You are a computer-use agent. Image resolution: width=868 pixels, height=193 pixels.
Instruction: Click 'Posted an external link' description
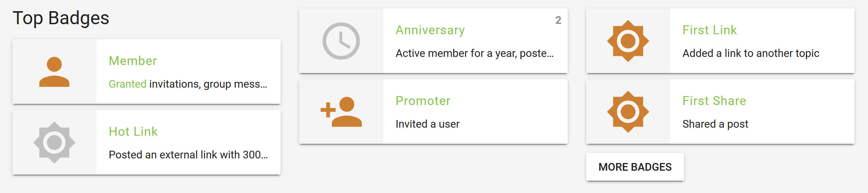pos(188,155)
